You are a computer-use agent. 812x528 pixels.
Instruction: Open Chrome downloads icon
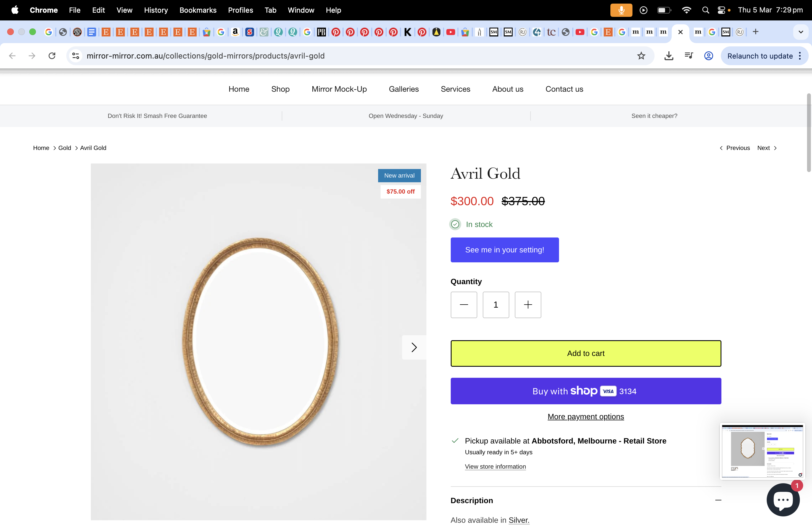click(669, 56)
